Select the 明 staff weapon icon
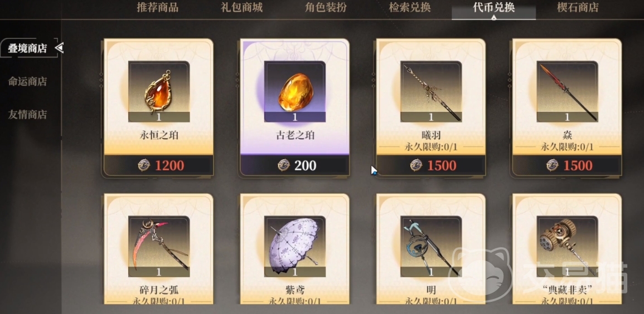Image resolution: width=644 pixels, height=314 pixels. coord(431,247)
